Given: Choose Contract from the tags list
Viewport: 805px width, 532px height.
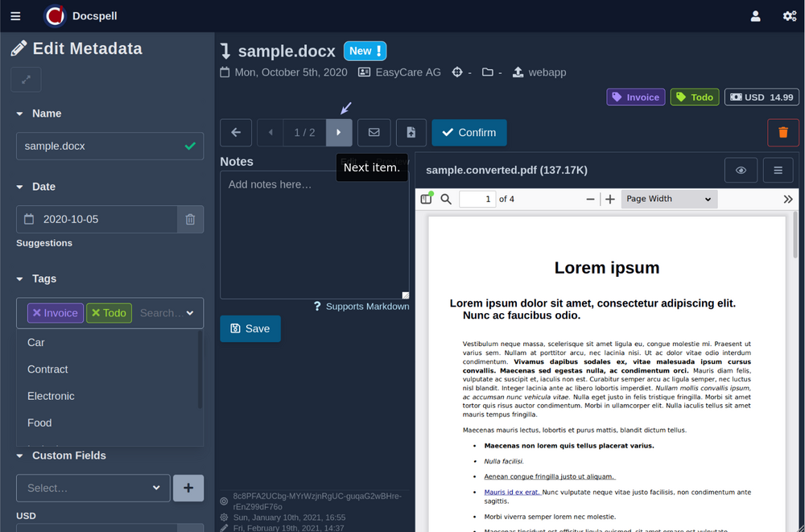Looking at the screenshot, I should pyautogui.click(x=47, y=369).
